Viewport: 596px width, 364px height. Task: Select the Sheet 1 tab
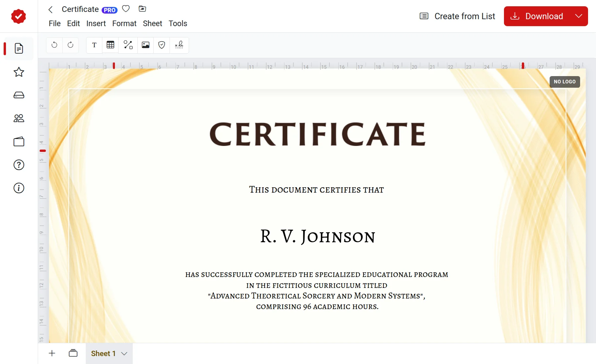[x=103, y=353]
